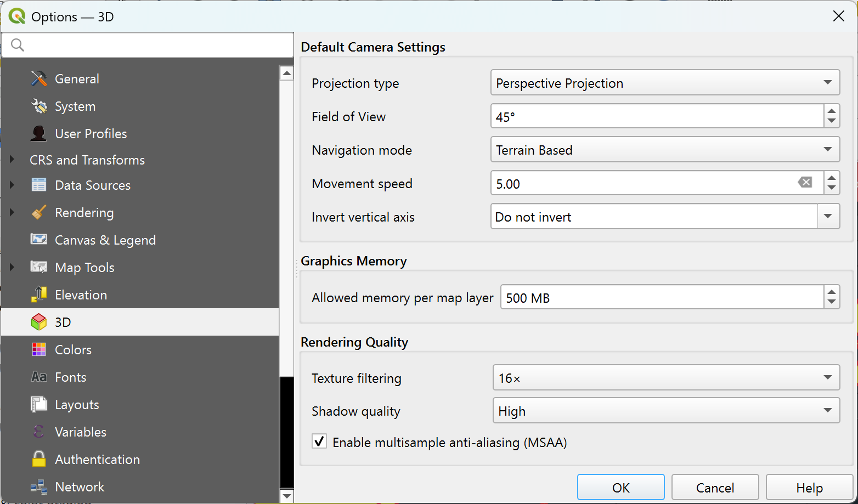
Task: Go to the System options page
Action: click(x=140, y=106)
